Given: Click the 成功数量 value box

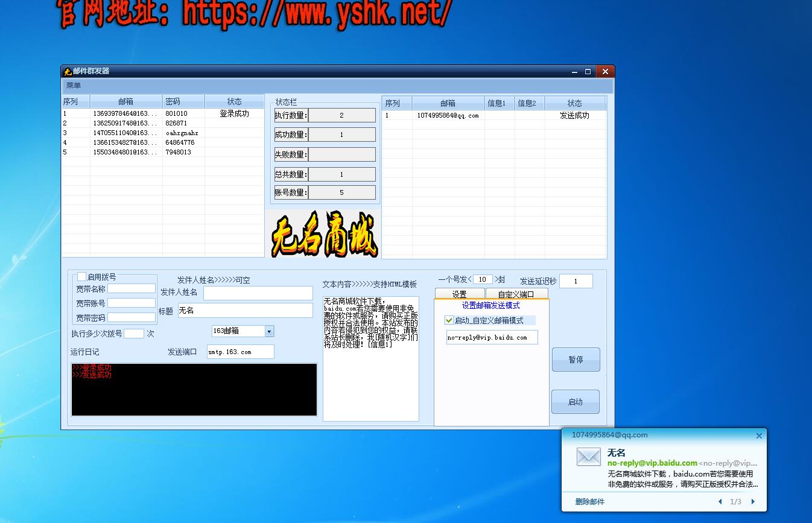Looking at the screenshot, I should click(341, 135).
